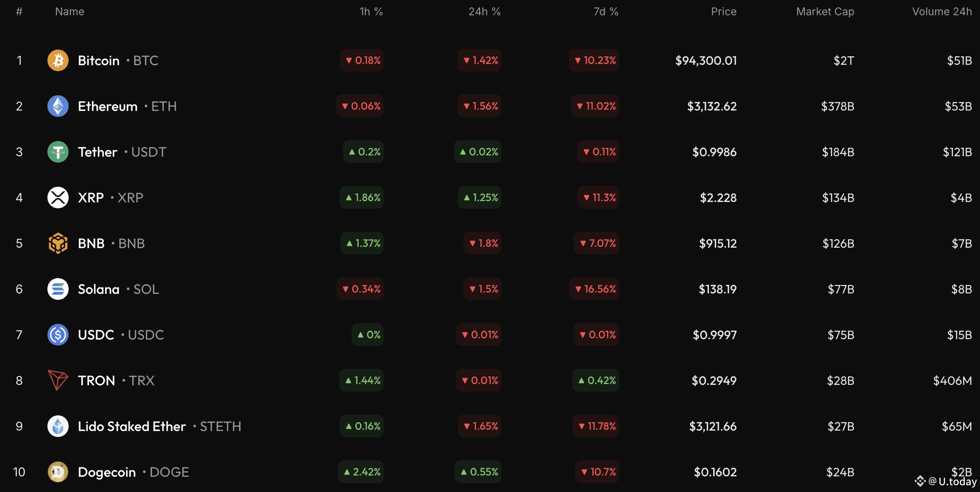Click the TRON red triangle icon
Image resolution: width=980 pixels, height=492 pixels.
pos(58,380)
